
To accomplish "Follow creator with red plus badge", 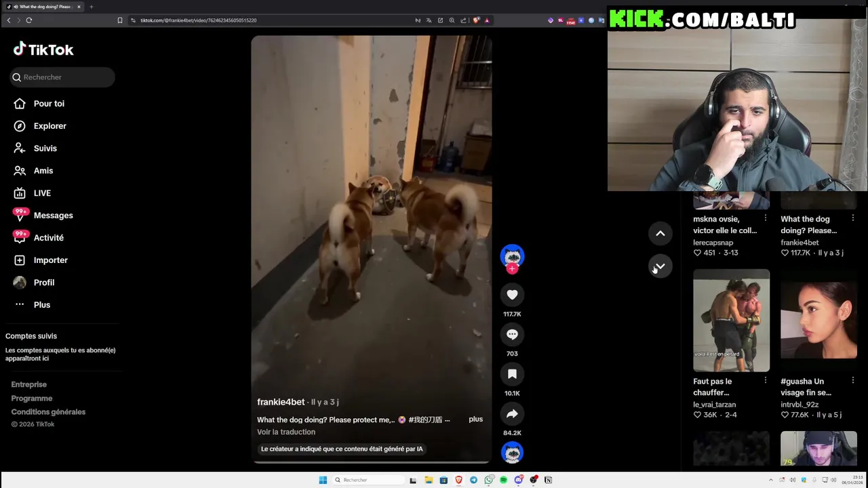I will click(512, 269).
